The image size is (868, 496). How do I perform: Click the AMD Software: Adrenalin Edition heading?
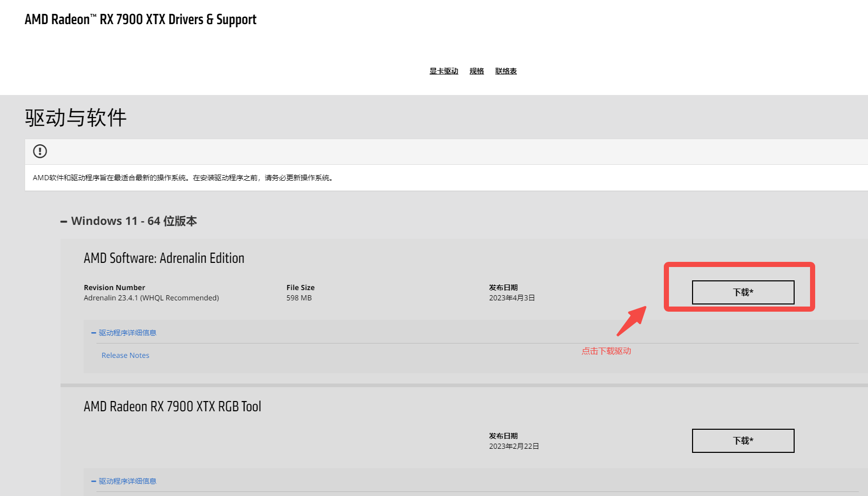pyautogui.click(x=164, y=258)
